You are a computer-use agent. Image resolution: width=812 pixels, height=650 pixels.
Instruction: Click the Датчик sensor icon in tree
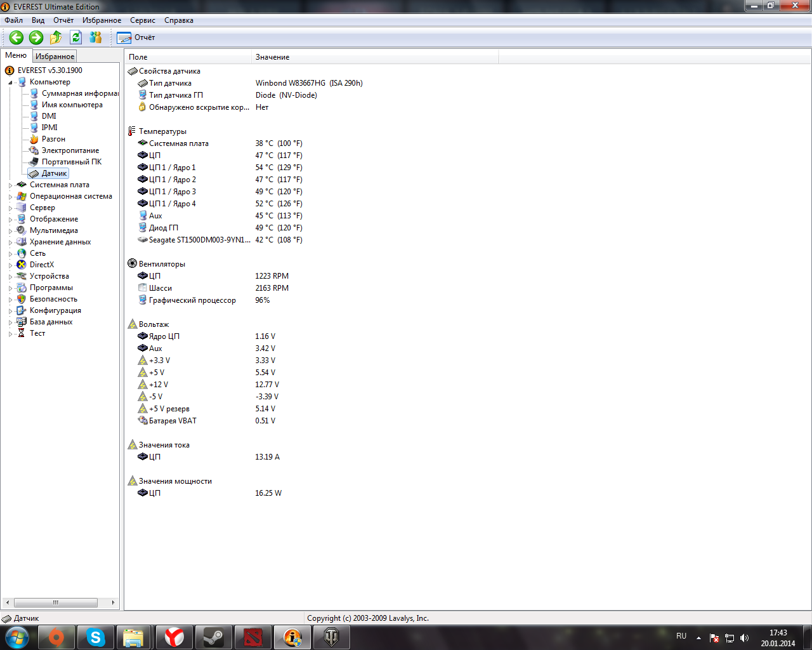(34, 173)
